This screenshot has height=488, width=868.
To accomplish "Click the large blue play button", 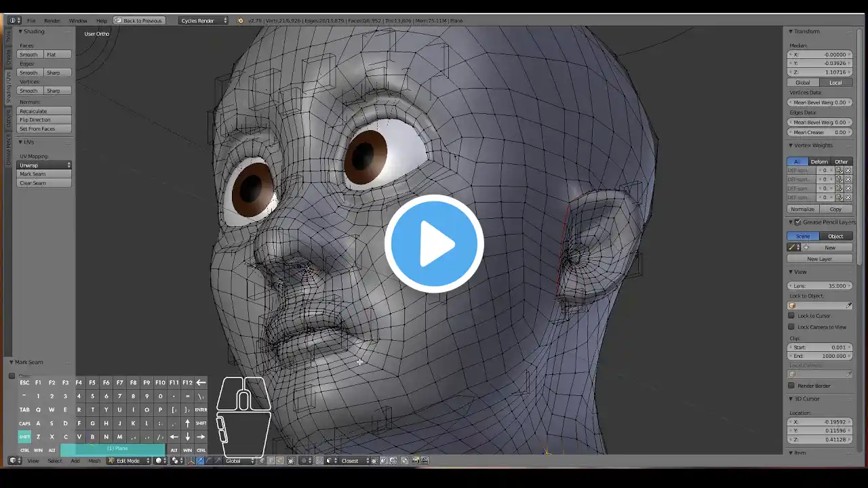I will point(434,244).
